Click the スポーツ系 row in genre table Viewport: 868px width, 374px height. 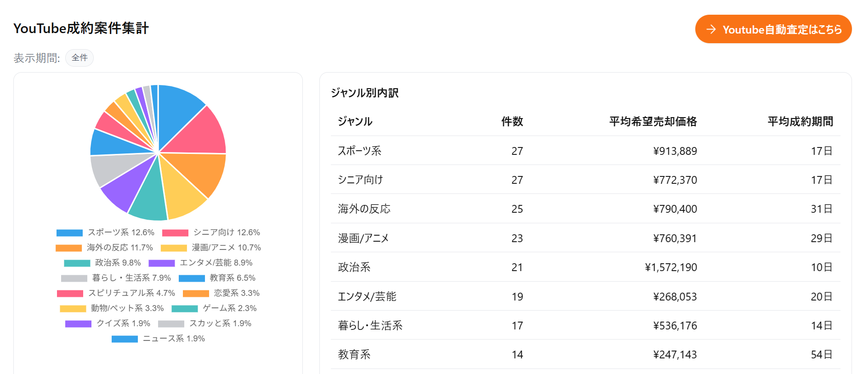coord(585,151)
